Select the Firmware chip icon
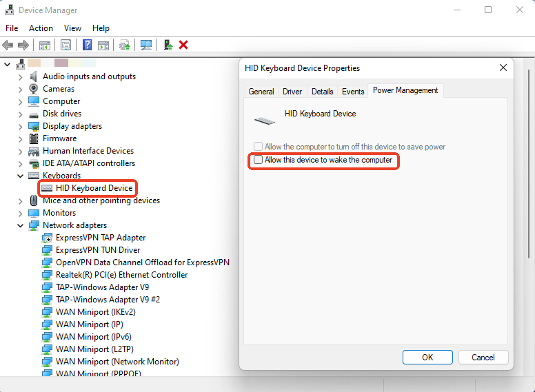 pos(33,138)
